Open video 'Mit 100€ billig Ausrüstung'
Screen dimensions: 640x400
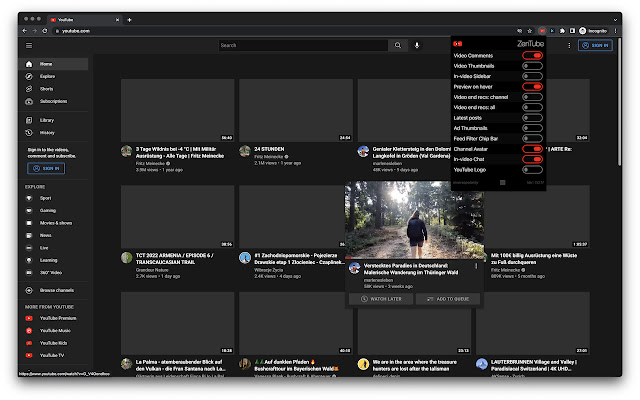click(x=534, y=259)
